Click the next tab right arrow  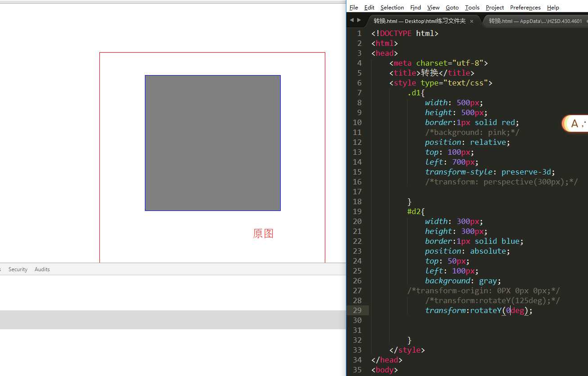[x=359, y=20]
